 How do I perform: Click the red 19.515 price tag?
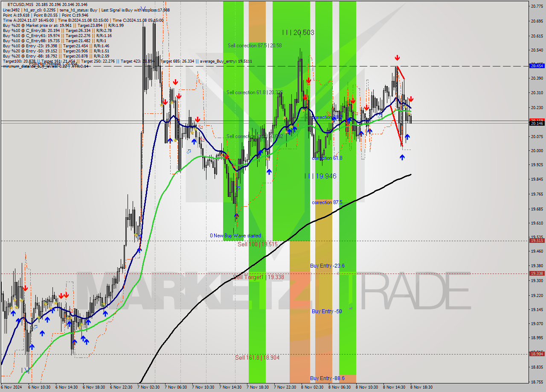click(x=537, y=240)
